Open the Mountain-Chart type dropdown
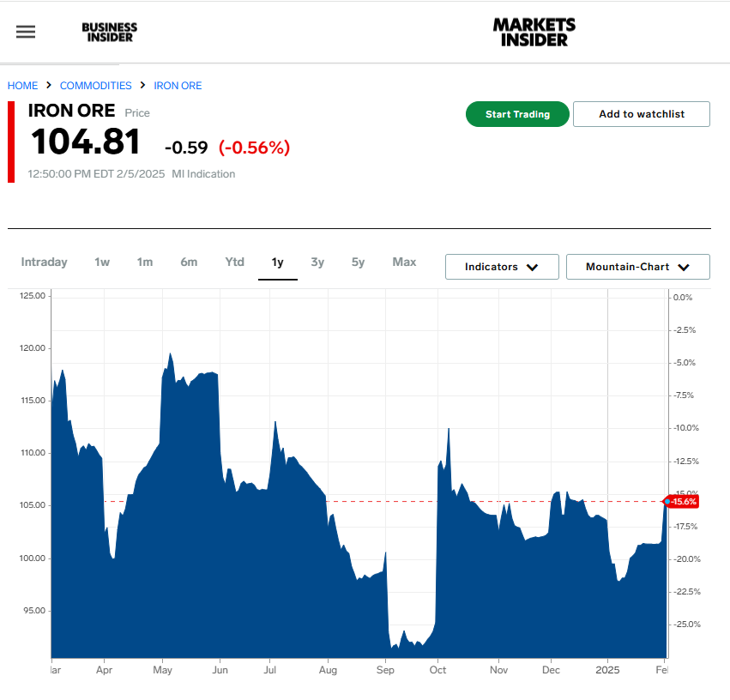730x700 pixels. tap(637, 267)
